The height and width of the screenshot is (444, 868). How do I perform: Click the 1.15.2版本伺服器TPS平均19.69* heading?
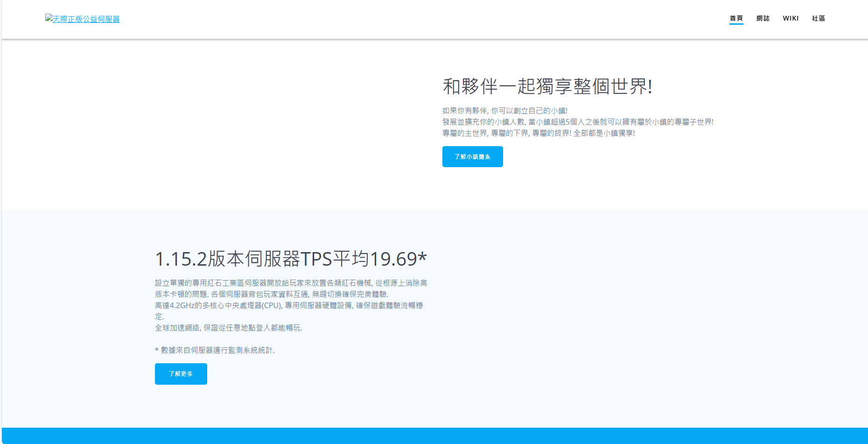pos(291,259)
